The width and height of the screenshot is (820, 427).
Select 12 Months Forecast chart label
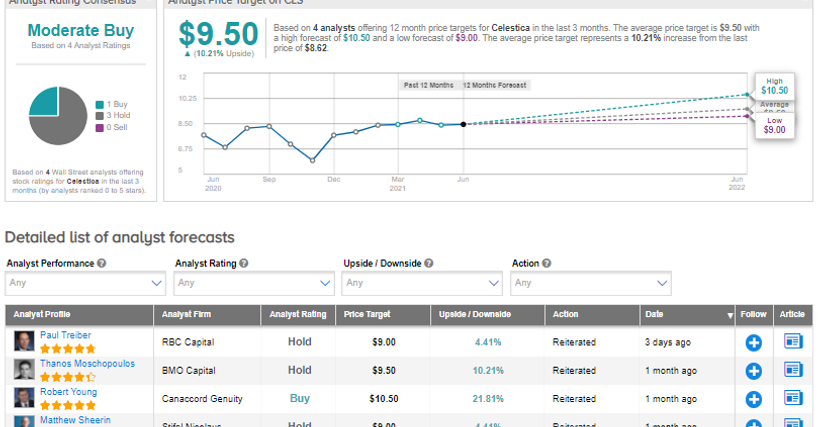495,85
